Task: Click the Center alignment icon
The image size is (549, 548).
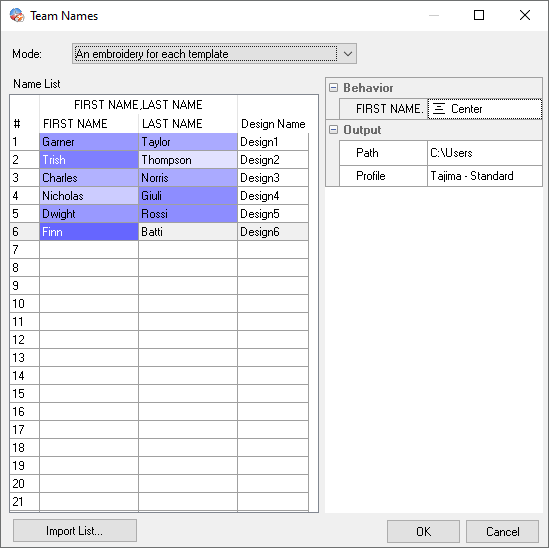Action: coord(439,109)
